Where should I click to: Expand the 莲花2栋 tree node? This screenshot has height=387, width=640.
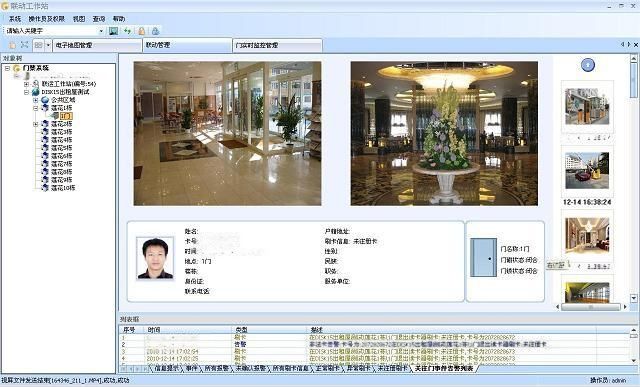pyautogui.click(x=36, y=124)
